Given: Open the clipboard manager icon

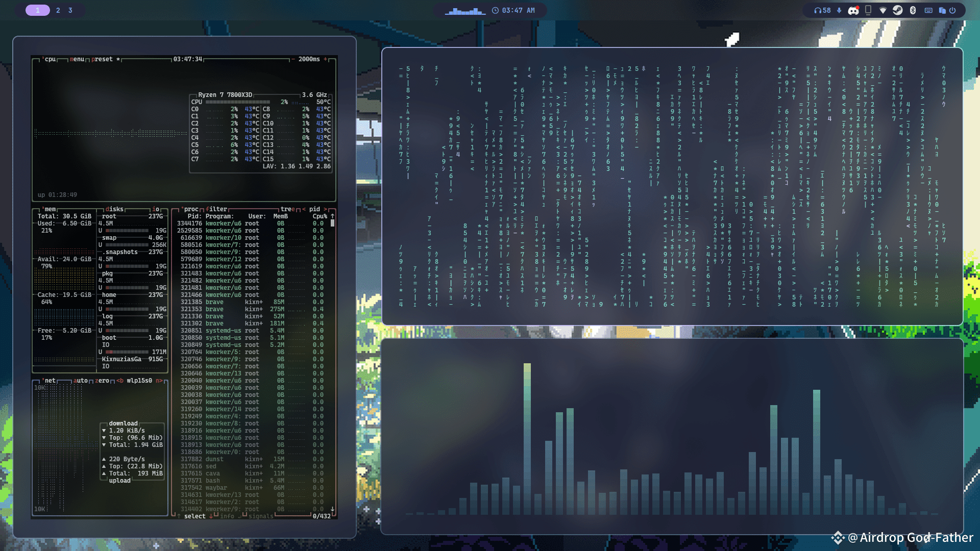Looking at the screenshot, I should tap(942, 10).
